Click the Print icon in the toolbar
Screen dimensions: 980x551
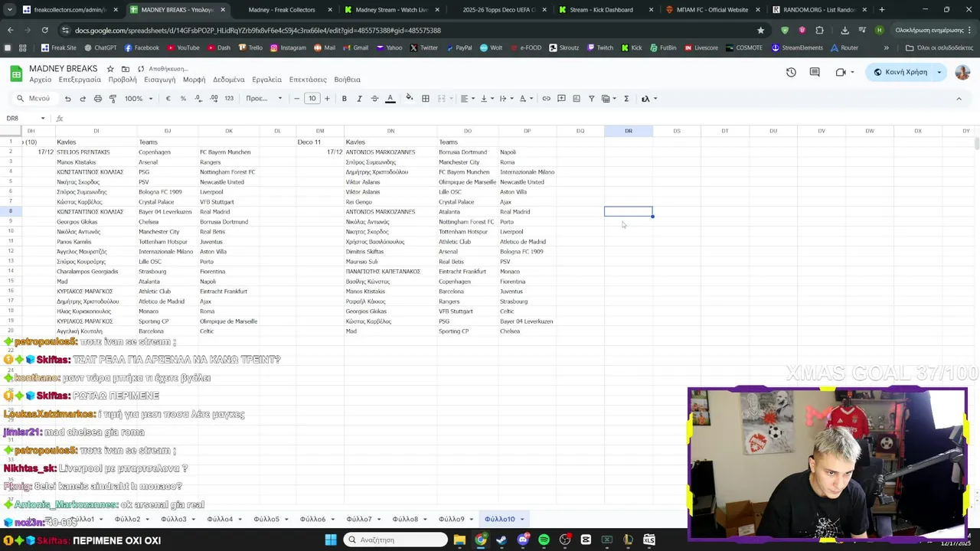click(x=98, y=99)
